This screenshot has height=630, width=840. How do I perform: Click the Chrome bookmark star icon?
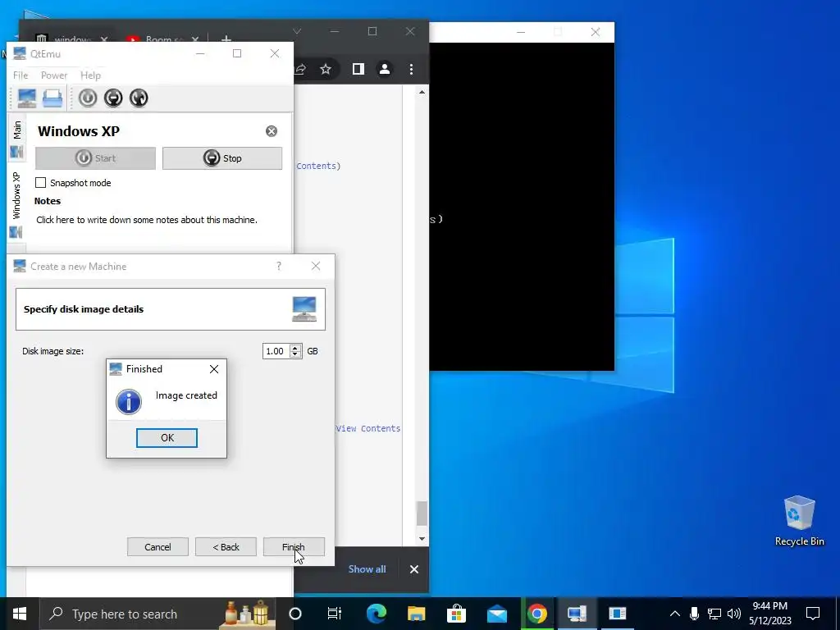coord(326,69)
